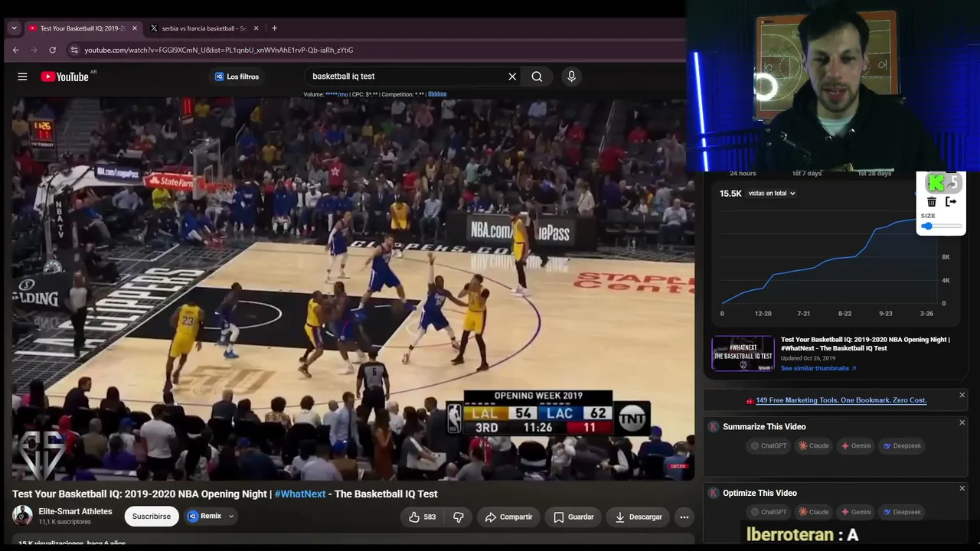The width and height of the screenshot is (980, 551).
Task: Like the video (583 likes)
Action: pos(423,517)
